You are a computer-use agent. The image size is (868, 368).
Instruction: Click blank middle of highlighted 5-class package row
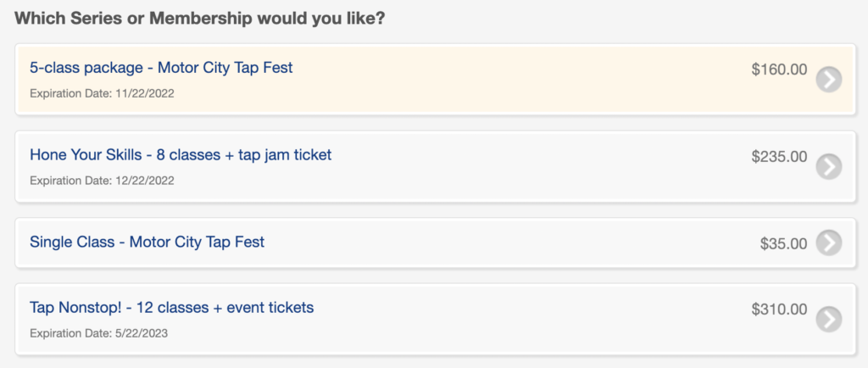click(x=498, y=79)
